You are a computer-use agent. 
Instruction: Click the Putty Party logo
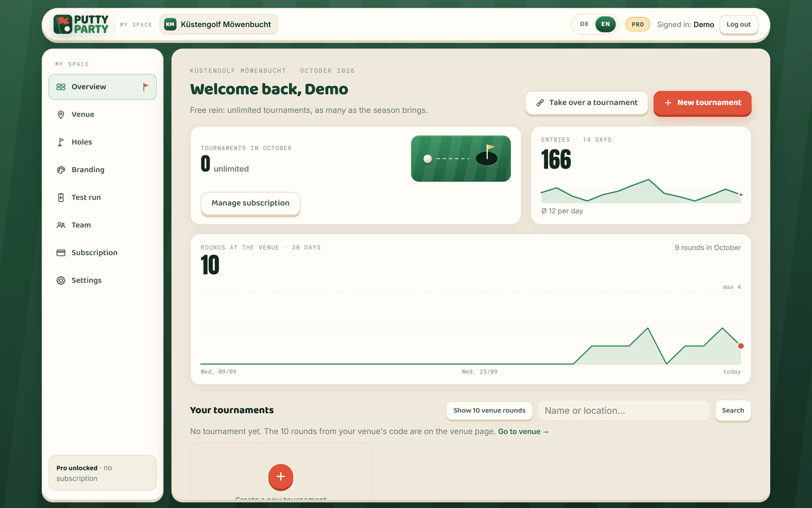(81, 24)
